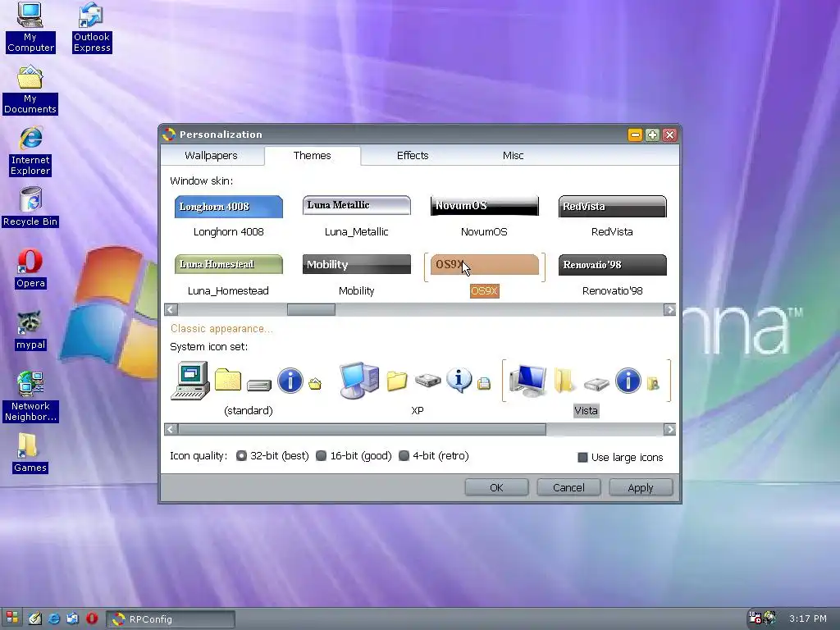This screenshot has height=630, width=840.
Task: Click icon set scrollbar right arrow
Action: coord(669,429)
